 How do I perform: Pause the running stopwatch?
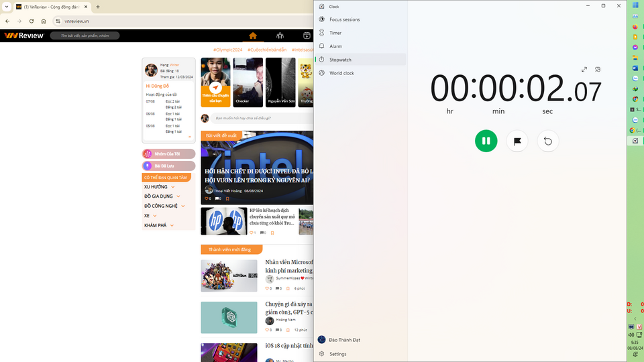pos(486,141)
